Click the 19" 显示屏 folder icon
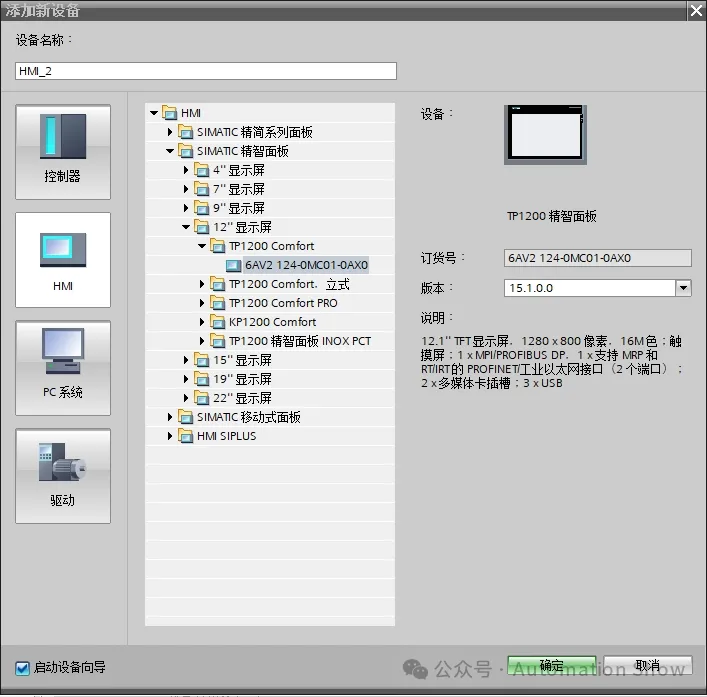 point(202,379)
